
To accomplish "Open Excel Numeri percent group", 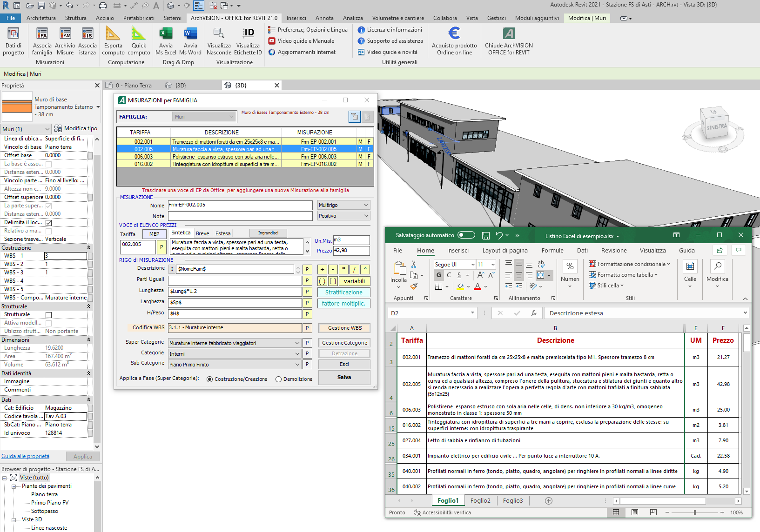I will [x=570, y=273].
